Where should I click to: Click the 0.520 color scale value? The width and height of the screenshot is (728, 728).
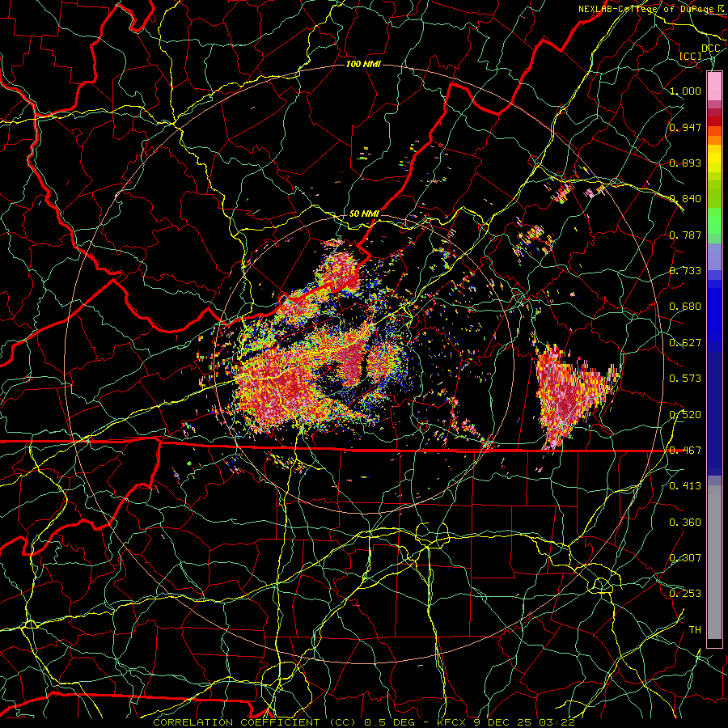tap(685, 414)
